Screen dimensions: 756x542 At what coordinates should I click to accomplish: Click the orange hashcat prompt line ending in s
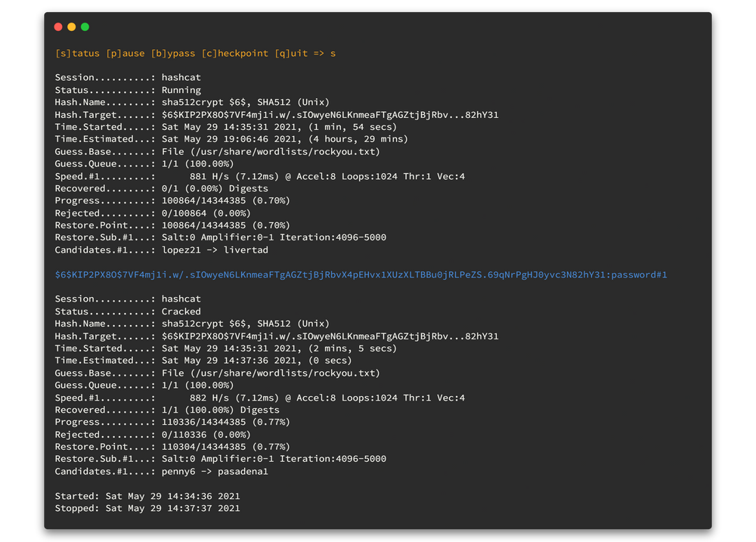(195, 53)
